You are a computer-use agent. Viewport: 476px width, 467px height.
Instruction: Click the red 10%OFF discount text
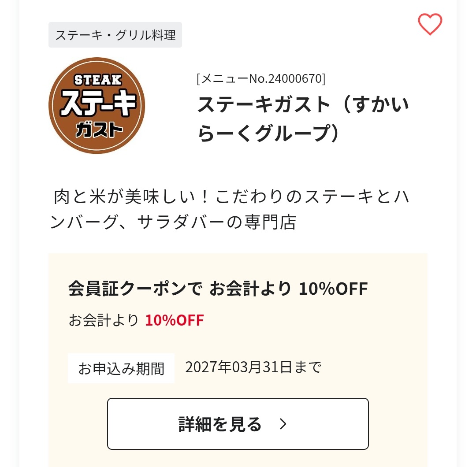point(174,320)
